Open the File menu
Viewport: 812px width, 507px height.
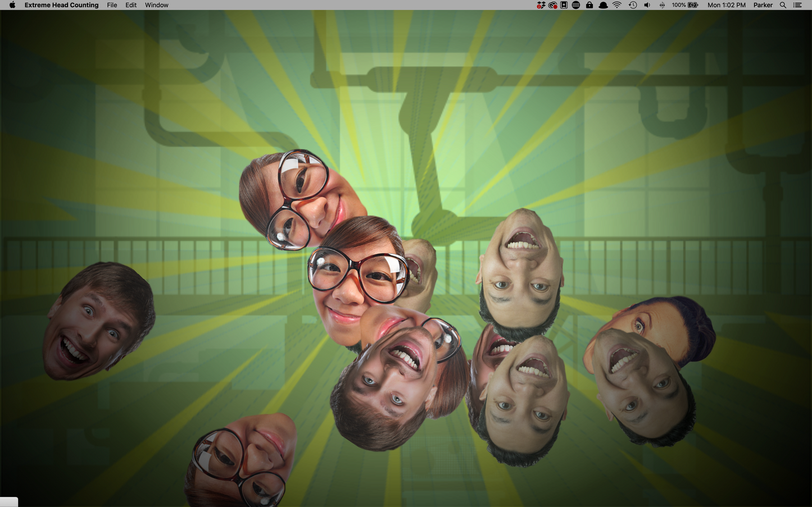[112, 5]
